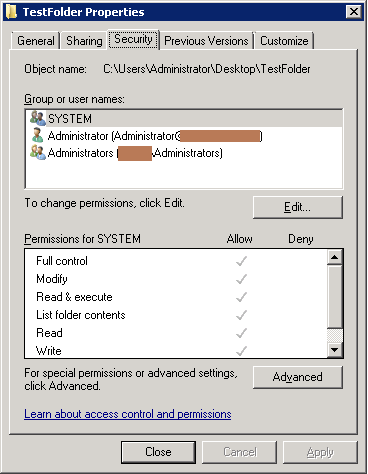Click the SYSTEM group icon

pyautogui.click(x=38, y=118)
